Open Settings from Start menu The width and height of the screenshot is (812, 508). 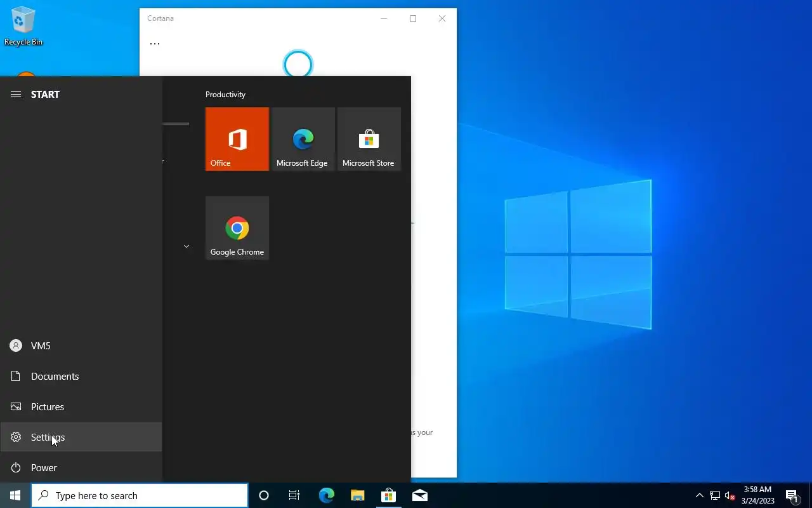(81, 437)
